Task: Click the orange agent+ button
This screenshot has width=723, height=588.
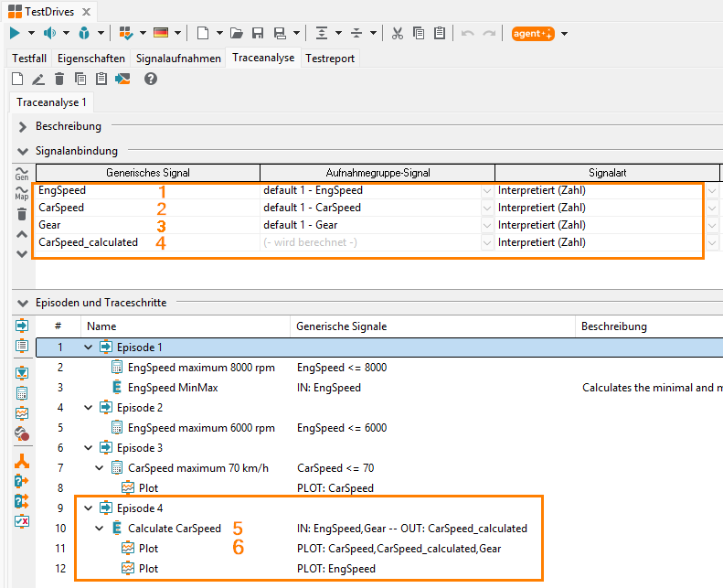Action: [x=533, y=34]
